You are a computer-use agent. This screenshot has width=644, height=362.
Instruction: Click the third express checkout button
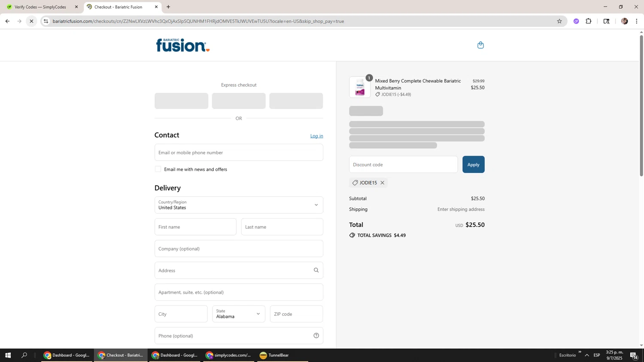tap(296, 101)
